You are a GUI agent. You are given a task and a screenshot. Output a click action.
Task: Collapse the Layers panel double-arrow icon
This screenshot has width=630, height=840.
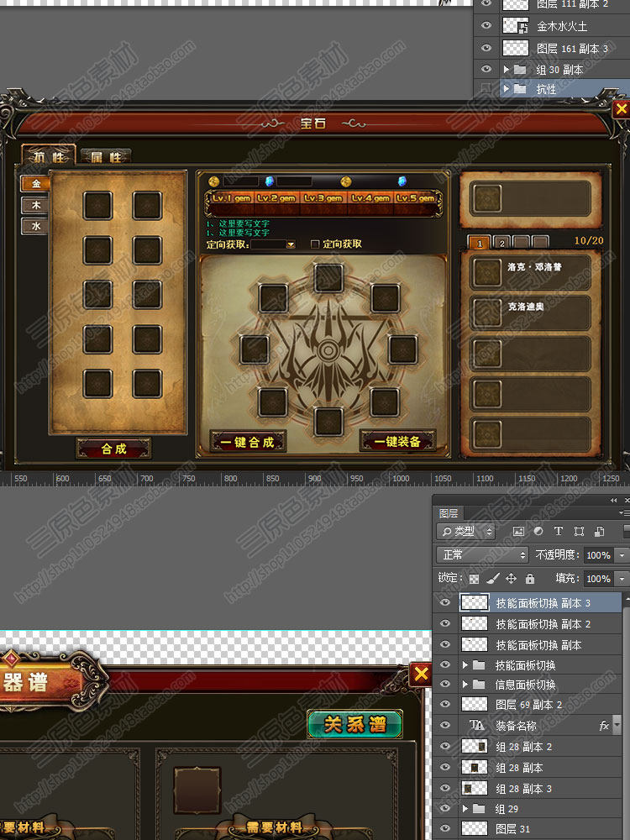613,500
